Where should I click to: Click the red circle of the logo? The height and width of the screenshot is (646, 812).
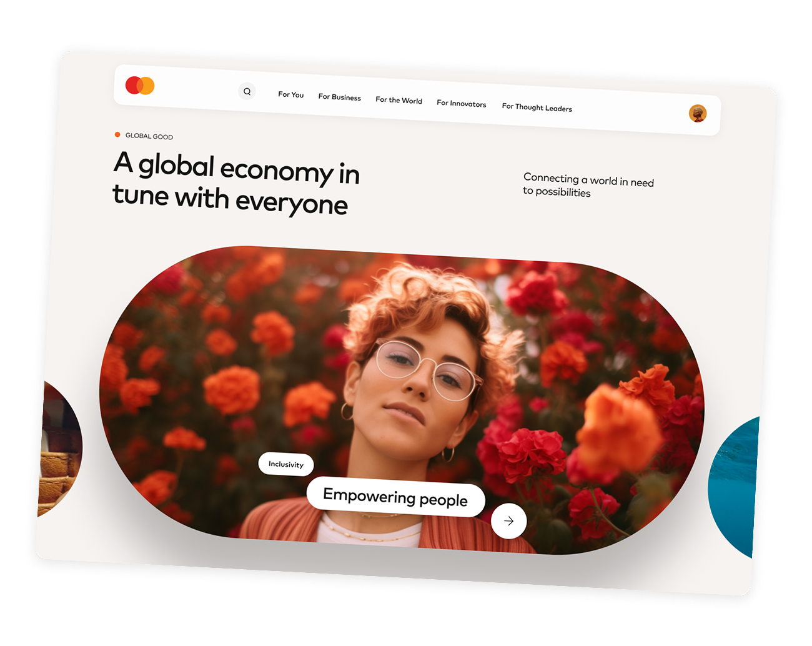click(x=133, y=85)
